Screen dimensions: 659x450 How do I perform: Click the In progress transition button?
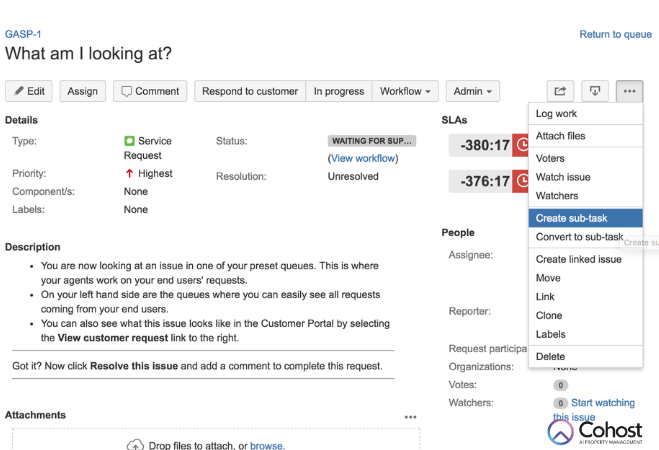(x=339, y=91)
